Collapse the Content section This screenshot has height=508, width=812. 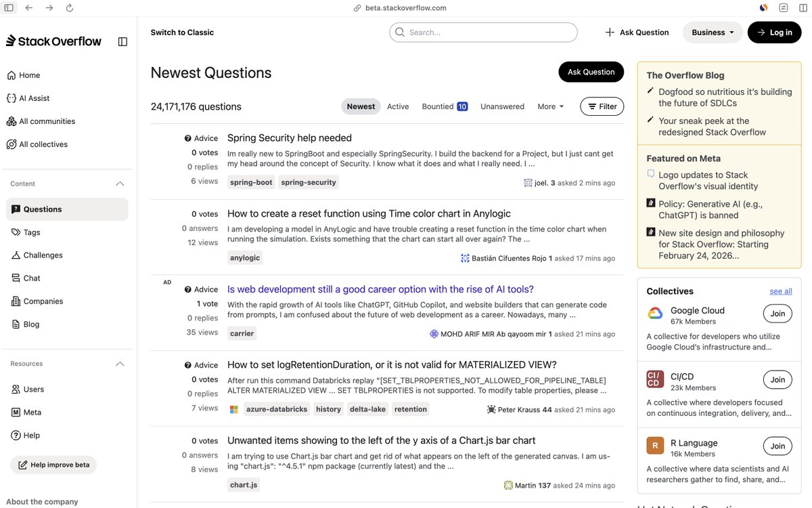120,184
